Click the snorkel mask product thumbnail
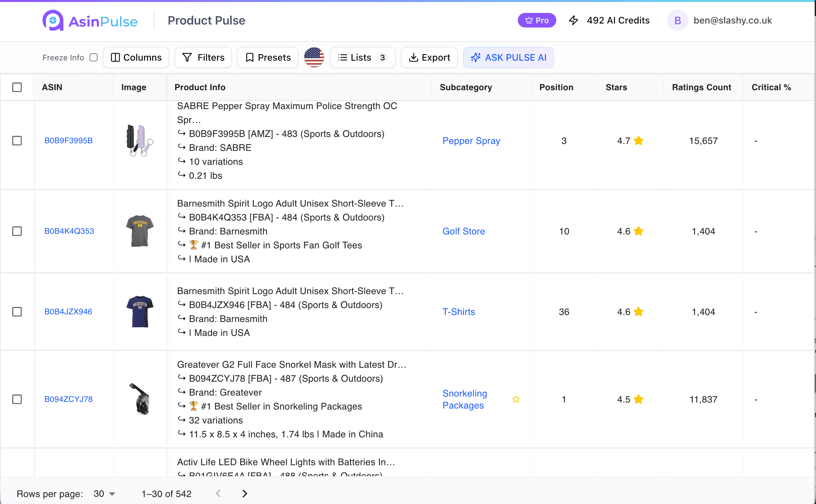 tap(140, 399)
